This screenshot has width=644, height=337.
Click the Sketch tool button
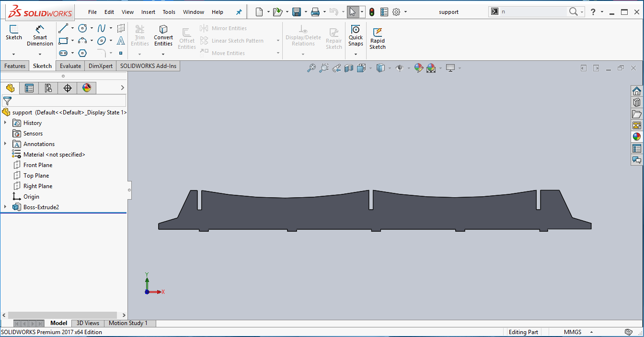click(x=13, y=33)
